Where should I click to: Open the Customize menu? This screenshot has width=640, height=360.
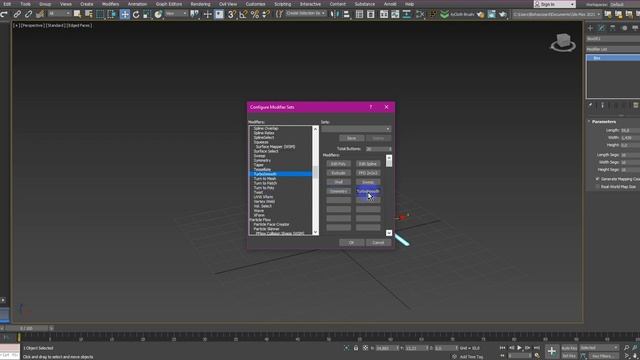click(256, 4)
